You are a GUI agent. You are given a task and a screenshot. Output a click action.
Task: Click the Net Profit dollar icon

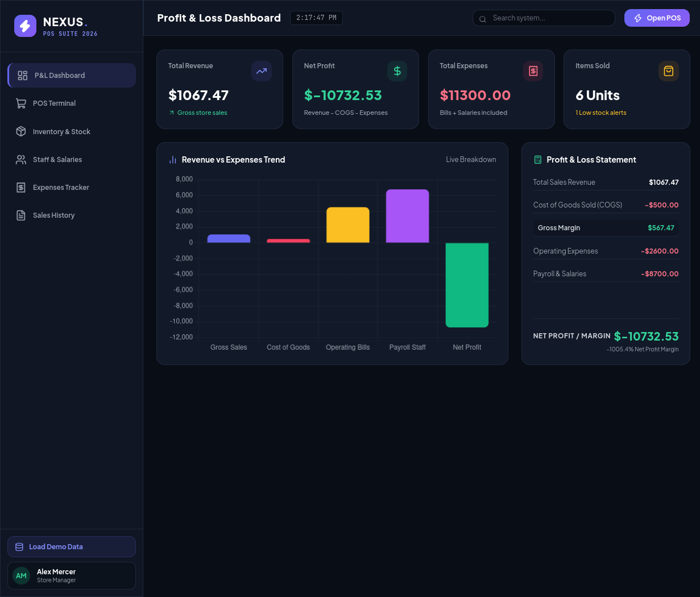[397, 71]
